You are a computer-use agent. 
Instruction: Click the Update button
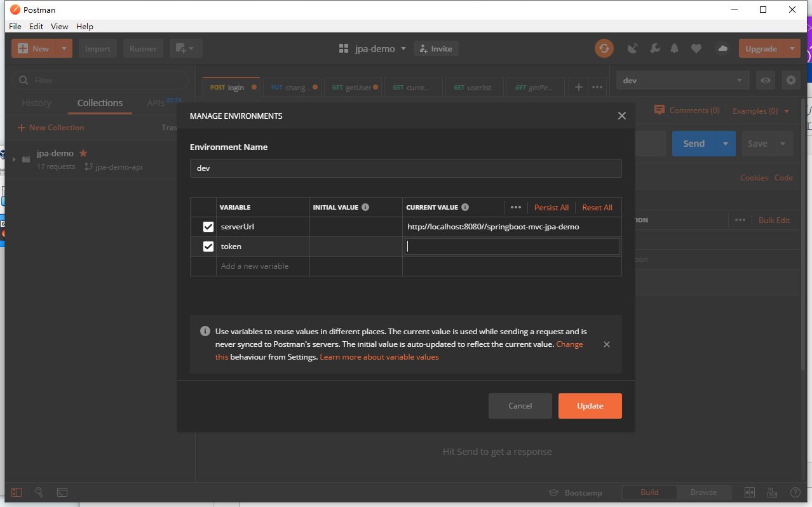(x=590, y=406)
